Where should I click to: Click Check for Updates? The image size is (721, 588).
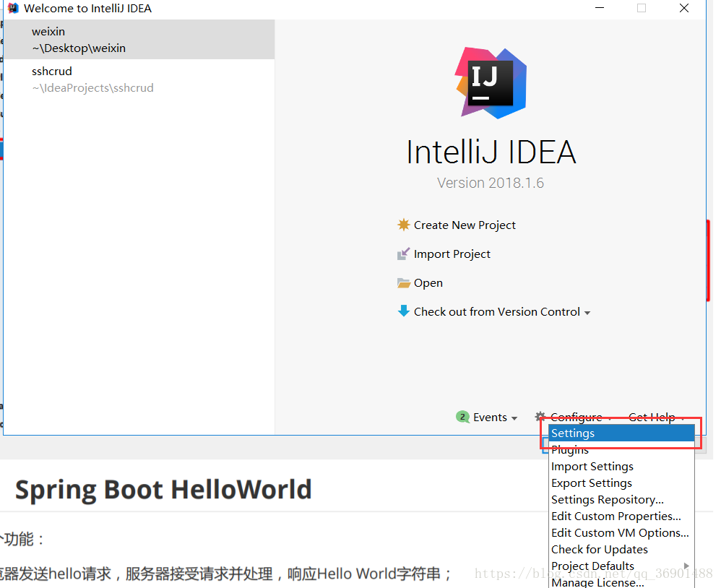coord(622,549)
